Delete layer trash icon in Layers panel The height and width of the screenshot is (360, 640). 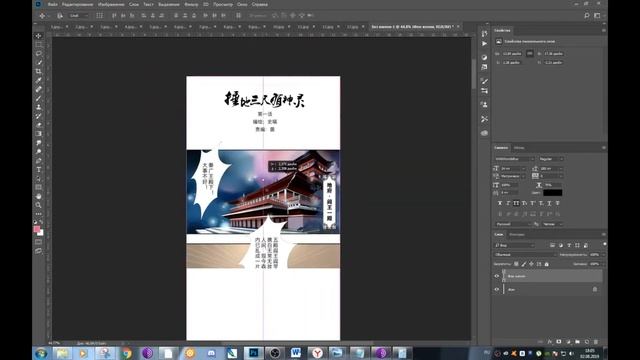[596, 342]
